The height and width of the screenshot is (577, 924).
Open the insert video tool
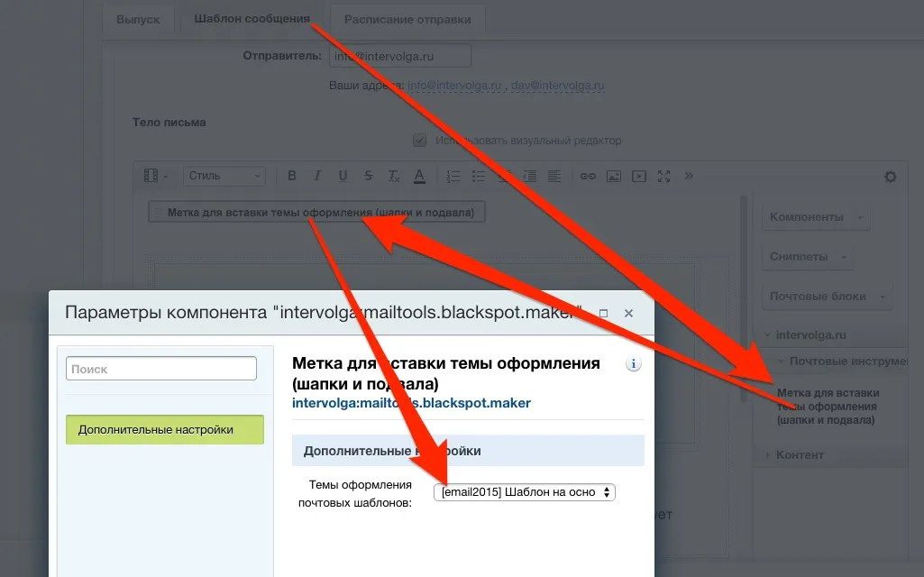[x=639, y=176]
